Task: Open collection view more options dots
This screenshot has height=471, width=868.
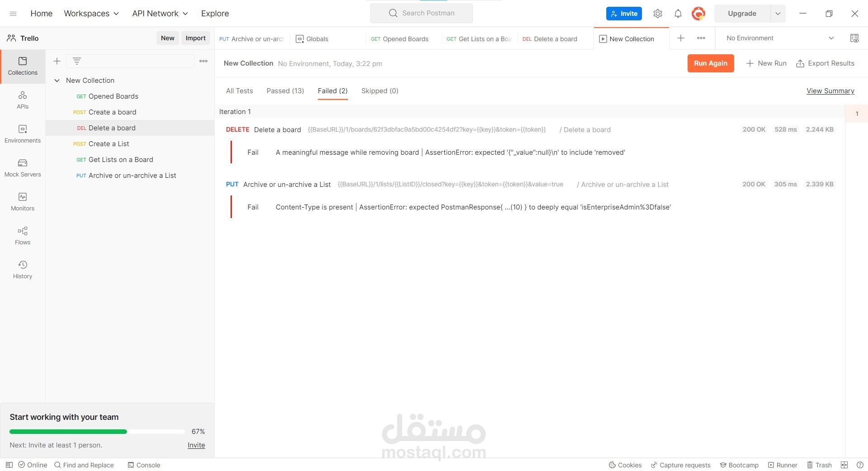Action: pyautogui.click(x=203, y=61)
